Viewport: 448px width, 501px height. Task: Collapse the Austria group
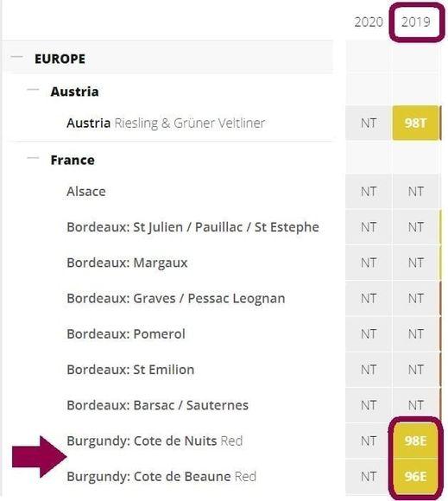pyautogui.click(x=33, y=90)
